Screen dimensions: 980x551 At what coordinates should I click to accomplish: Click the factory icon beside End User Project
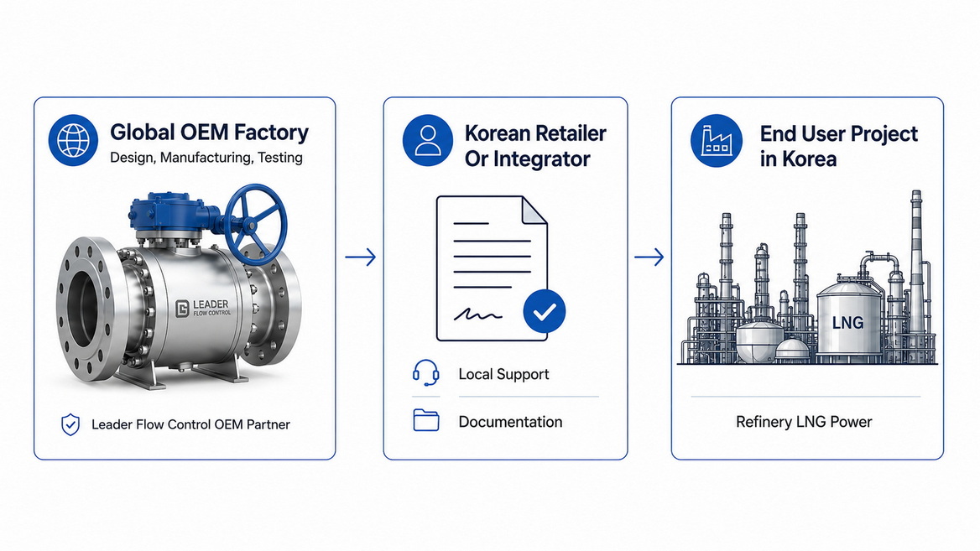click(717, 140)
